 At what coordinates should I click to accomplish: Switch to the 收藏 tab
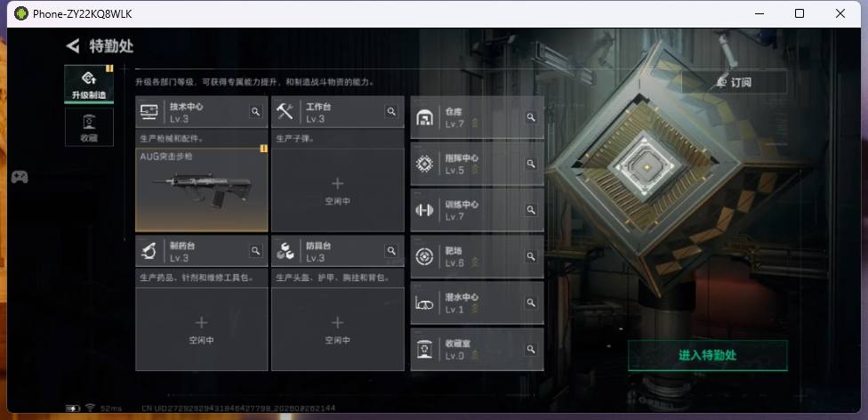pos(89,127)
